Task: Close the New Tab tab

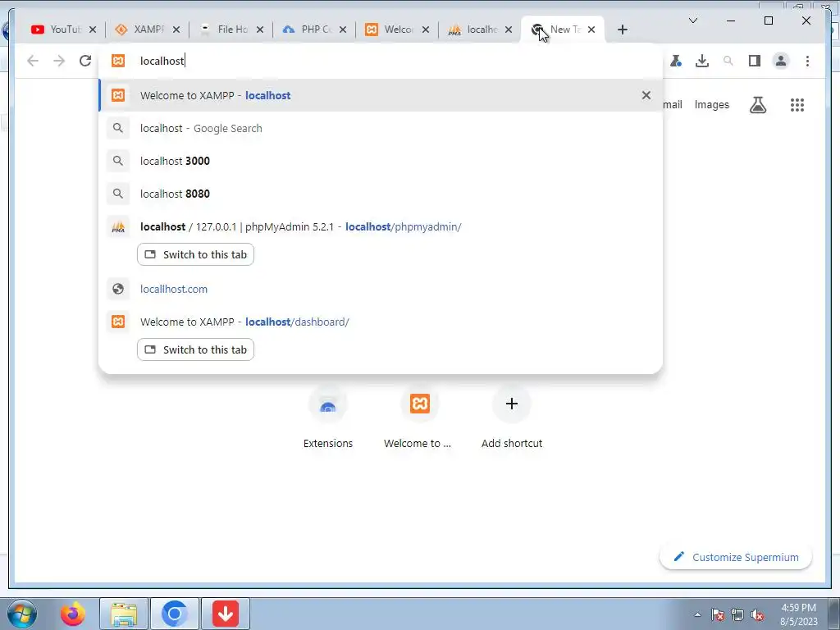Action: [x=591, y=30]
